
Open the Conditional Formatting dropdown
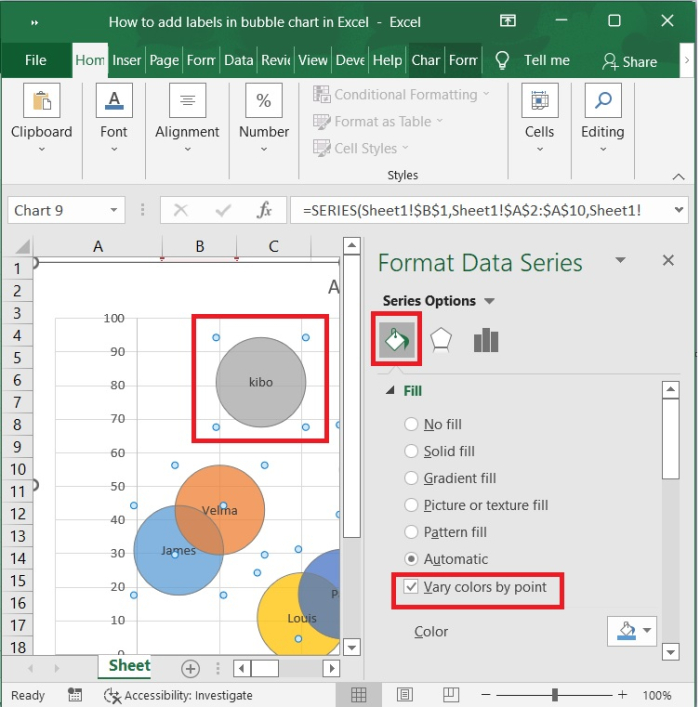[x=401, y=94]
